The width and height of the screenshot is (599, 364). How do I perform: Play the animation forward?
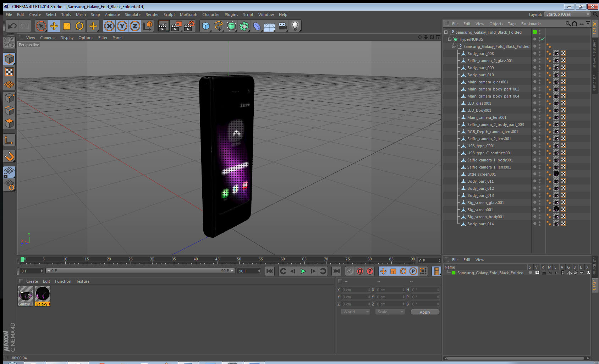tap(303, 271)
